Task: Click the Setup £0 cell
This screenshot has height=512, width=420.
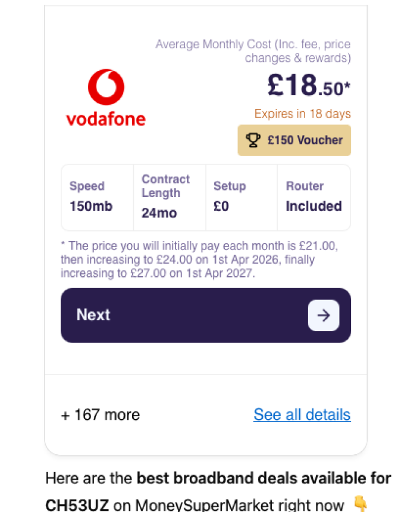Action: point(241,197)
